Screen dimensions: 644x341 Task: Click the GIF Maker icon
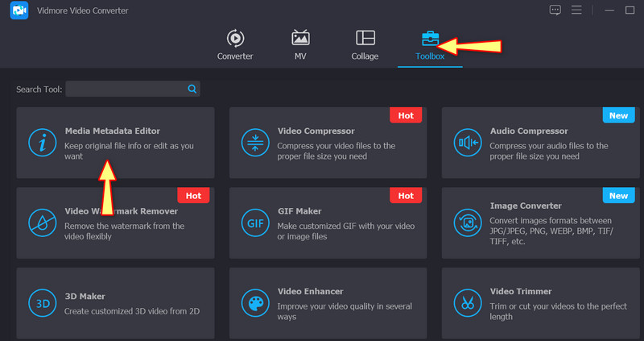255,222
